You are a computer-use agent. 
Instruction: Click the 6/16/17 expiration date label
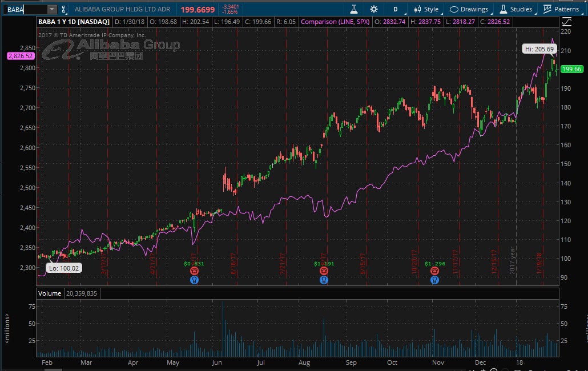click(x=233, y=264)
